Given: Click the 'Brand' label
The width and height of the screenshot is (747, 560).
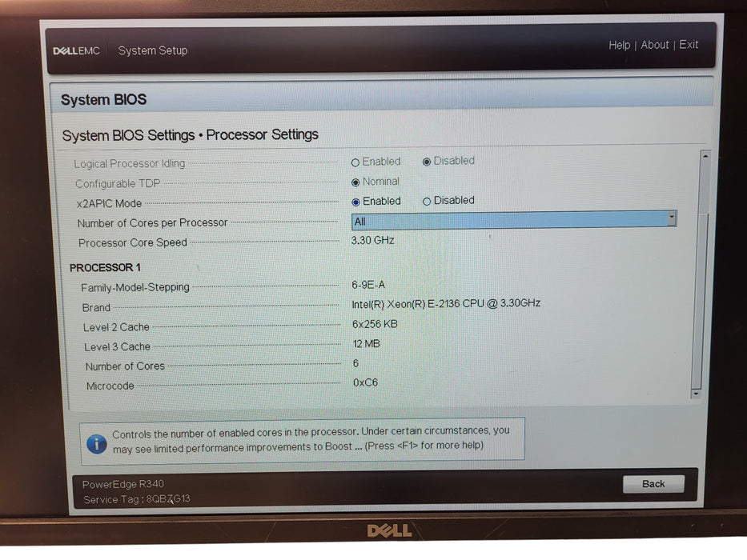Looking at the screenshot, I should (x=96, y=308).
